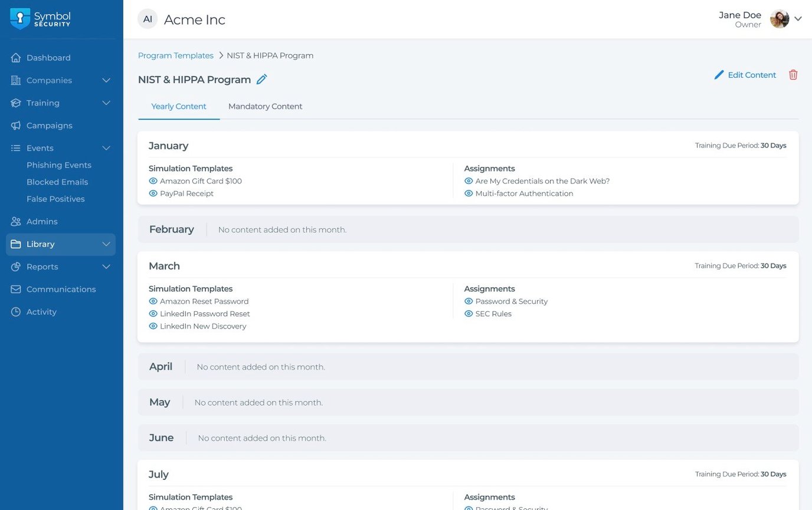The image size is (812, 510).
Task: Open the Dashboard from the sidebar
Action: 48,57
